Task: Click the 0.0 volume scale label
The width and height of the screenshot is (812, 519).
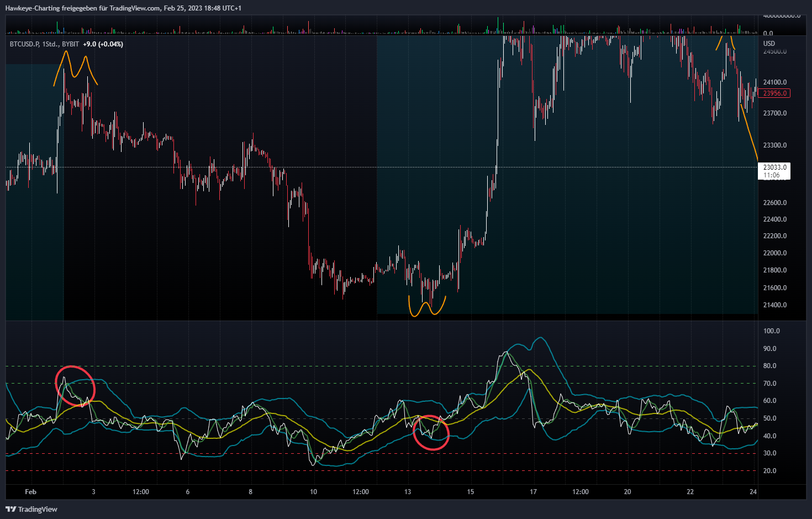Action: (768, 34)
